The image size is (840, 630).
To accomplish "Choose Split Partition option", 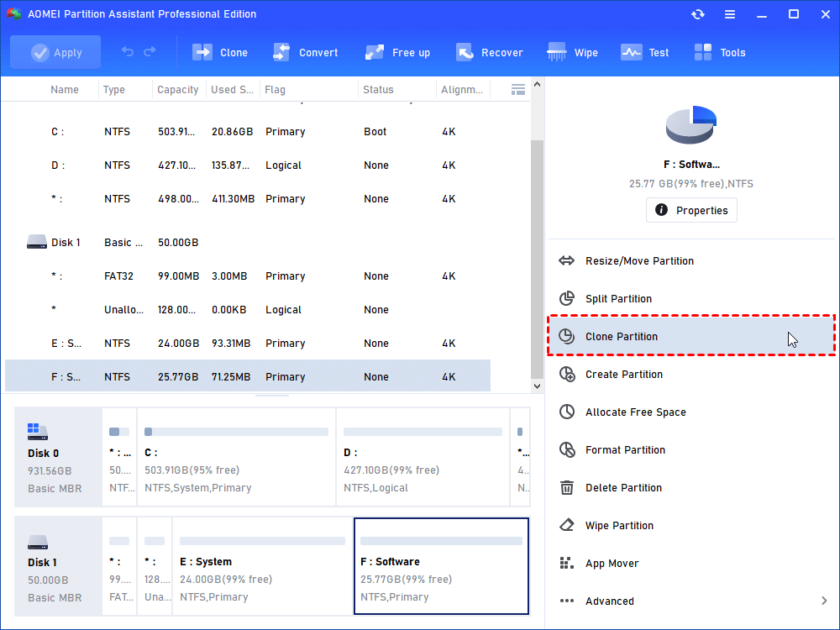I will 691,298.
